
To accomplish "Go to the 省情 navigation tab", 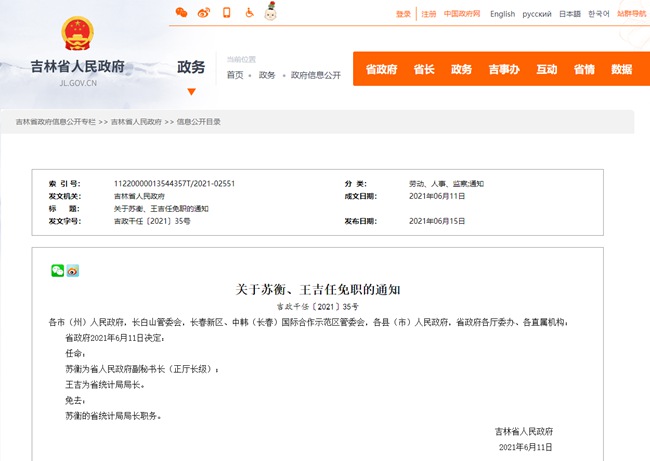I will pos(584,69).
